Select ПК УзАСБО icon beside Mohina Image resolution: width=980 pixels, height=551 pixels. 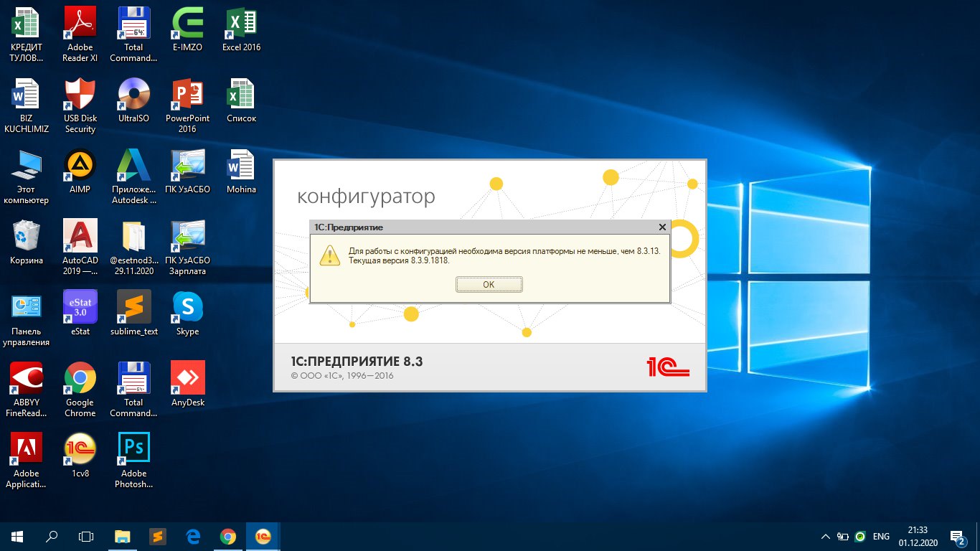(187, 171)
